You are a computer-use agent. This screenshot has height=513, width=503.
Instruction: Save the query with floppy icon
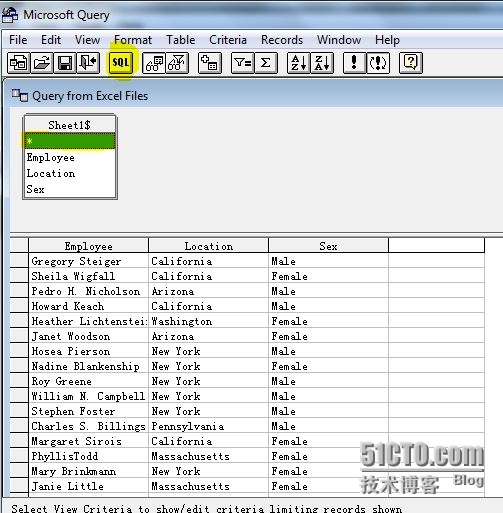tap(65, 63)
